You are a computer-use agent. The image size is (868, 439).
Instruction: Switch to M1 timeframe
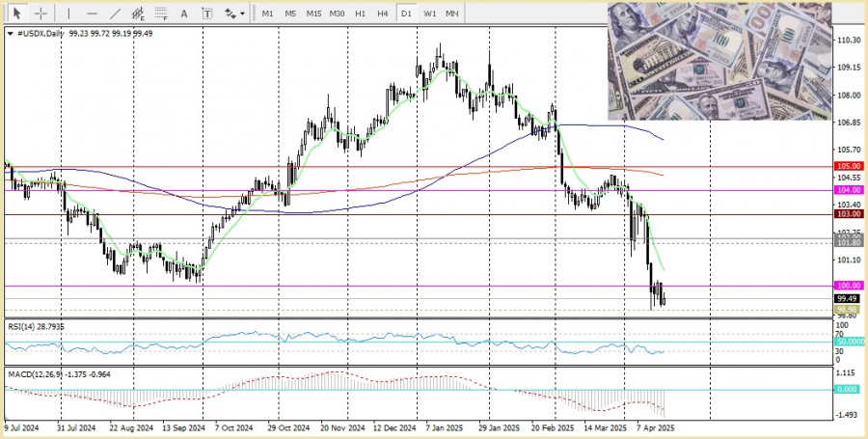pyautogui.click(x=267, y=14)
